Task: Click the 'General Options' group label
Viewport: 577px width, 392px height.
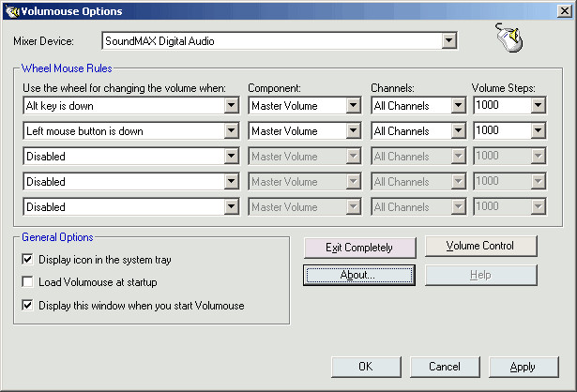Action: (57, 237)
